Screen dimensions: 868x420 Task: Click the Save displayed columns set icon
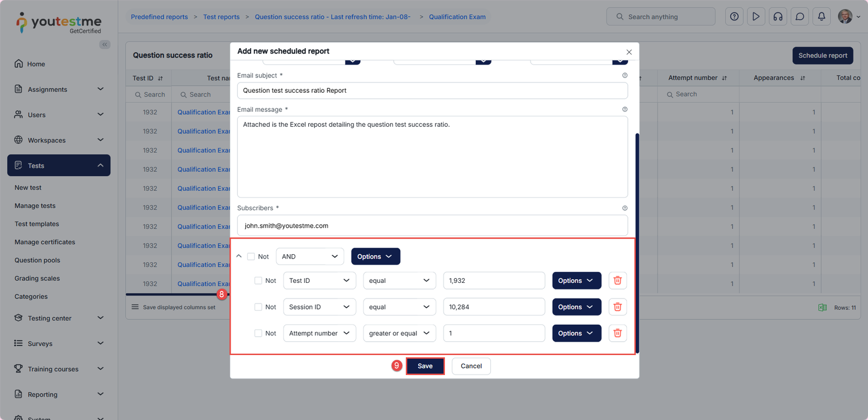tap(135, 307)
